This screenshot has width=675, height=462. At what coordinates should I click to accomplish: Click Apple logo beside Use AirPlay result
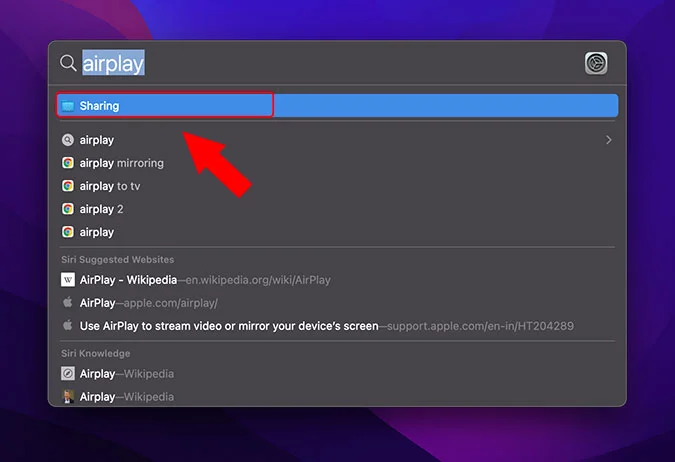pos(68,326)
